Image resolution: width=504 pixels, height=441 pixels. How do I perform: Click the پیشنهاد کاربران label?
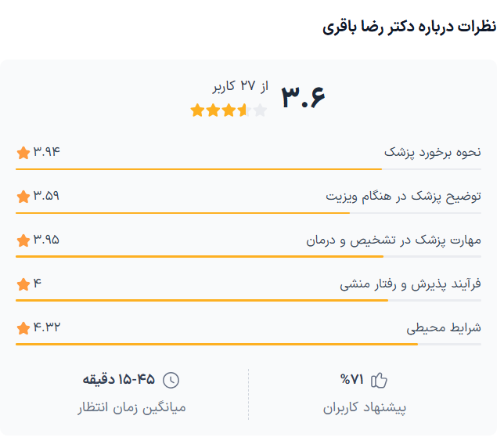[x=365, y=407]
